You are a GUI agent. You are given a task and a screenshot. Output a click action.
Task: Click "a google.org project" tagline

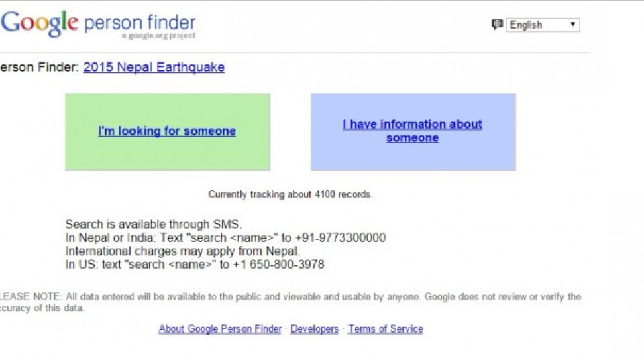[158, 36]
